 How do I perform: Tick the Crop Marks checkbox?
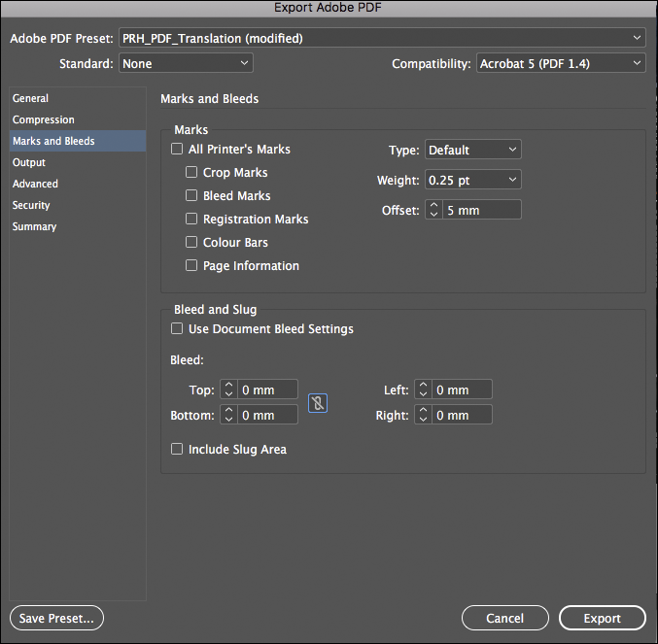click(191, 172)
